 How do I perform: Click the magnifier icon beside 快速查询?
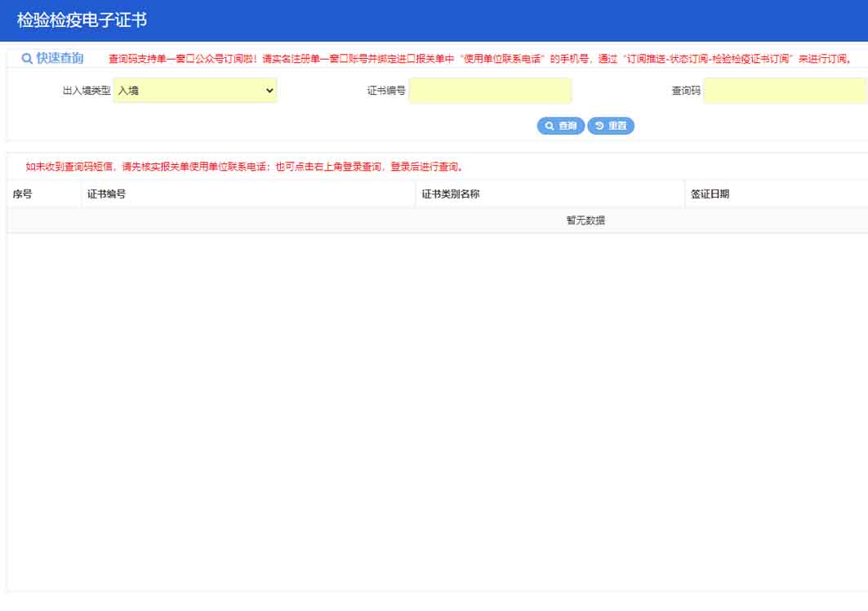(x=25, y=57)
